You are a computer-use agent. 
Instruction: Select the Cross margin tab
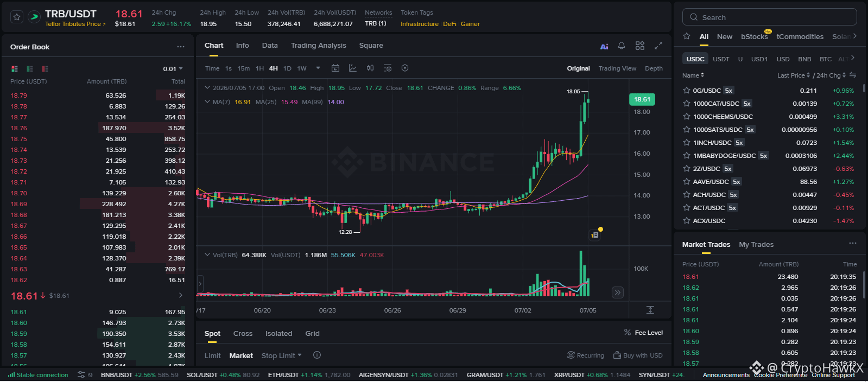click(x=243, y=334)
